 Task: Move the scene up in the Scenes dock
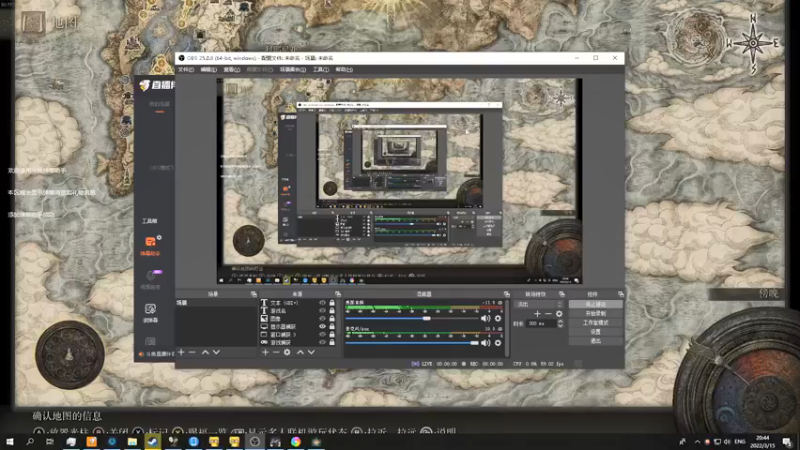click(x=205, y=352)
